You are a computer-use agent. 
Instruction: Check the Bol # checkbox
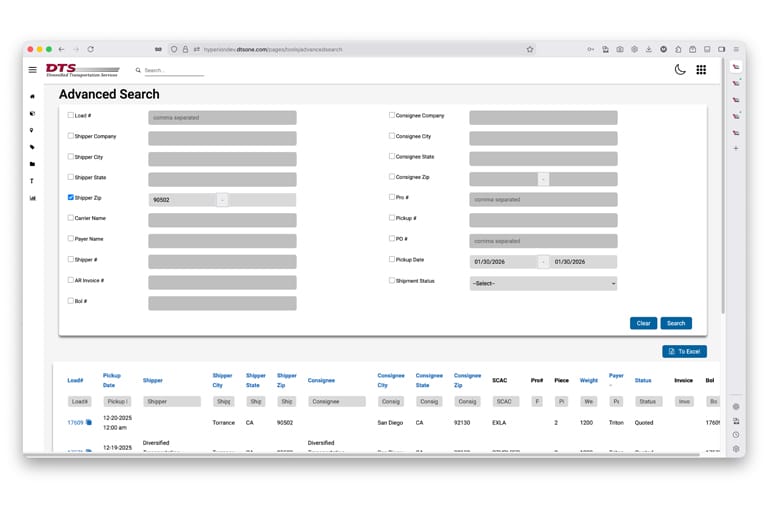(x=71, y=301)
